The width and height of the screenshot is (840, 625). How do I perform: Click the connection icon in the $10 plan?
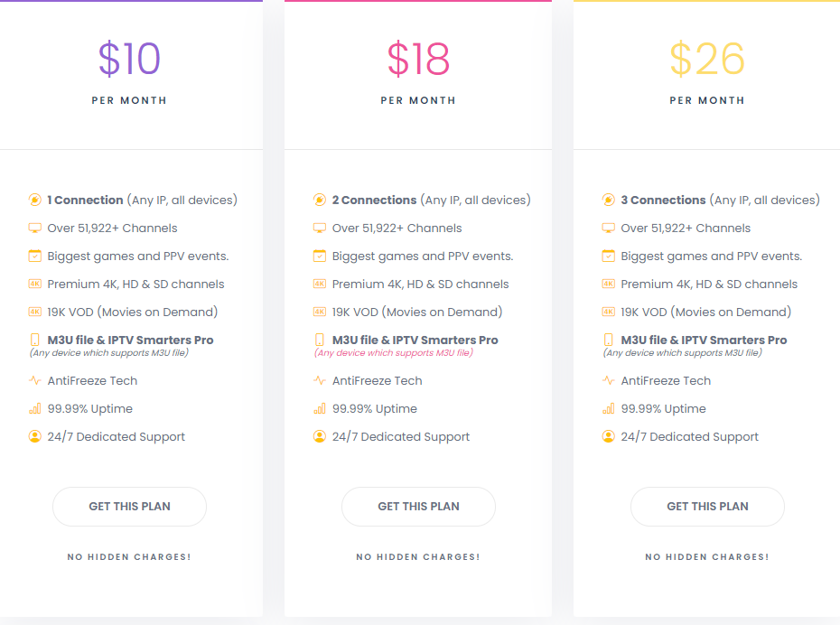(34, 201)
